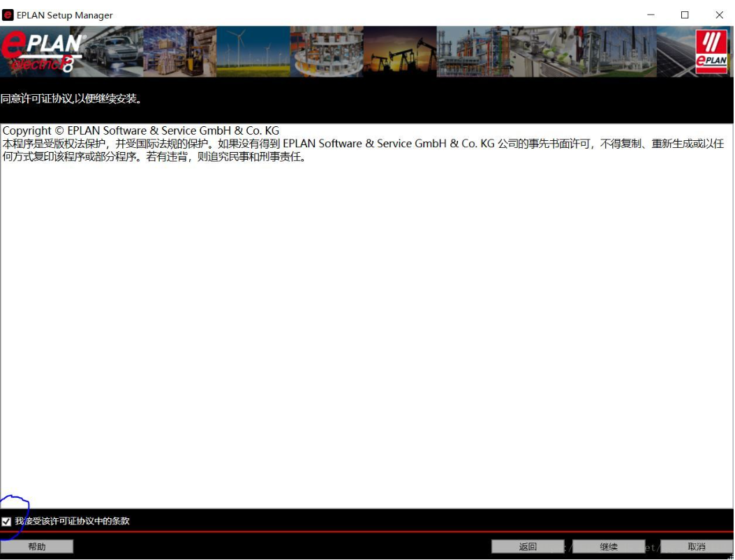Click the 同意许可证协议 heading text
This screenshot has width=735, height=560.
71,99
